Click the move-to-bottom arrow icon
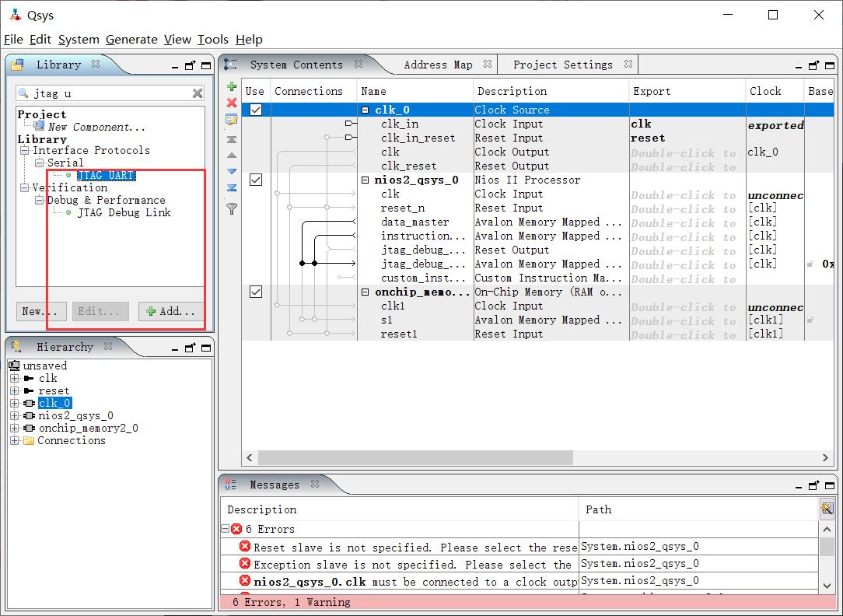 pos(232,187)
